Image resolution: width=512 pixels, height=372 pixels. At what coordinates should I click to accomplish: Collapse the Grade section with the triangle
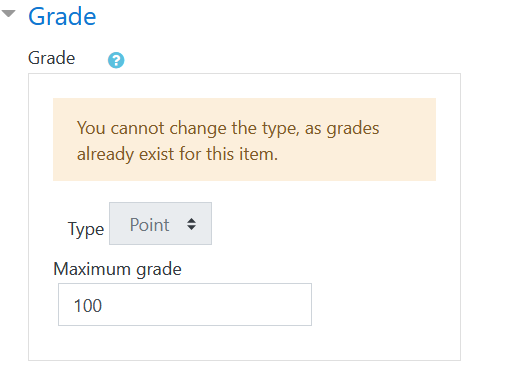click(8, 14)
